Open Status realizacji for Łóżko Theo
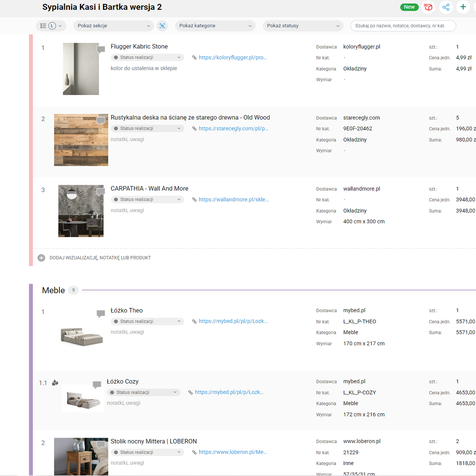The height and width of the screenshot is (476, 476). coord(148,321)
